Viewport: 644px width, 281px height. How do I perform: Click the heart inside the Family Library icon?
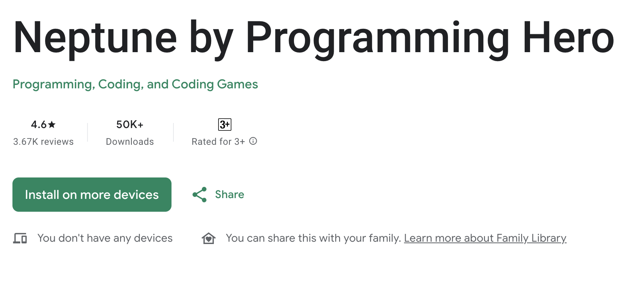click(x=209, y=239)
